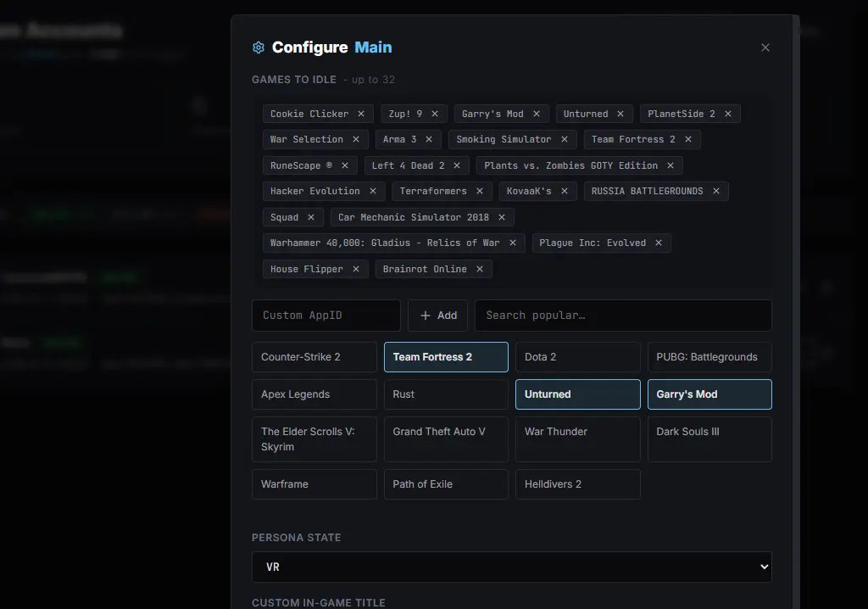Image resolution: width=868 pixels, height=609 pixels.
Task: Remove Plague Inc: Evolved tag
Action: (x=659, y=243)
